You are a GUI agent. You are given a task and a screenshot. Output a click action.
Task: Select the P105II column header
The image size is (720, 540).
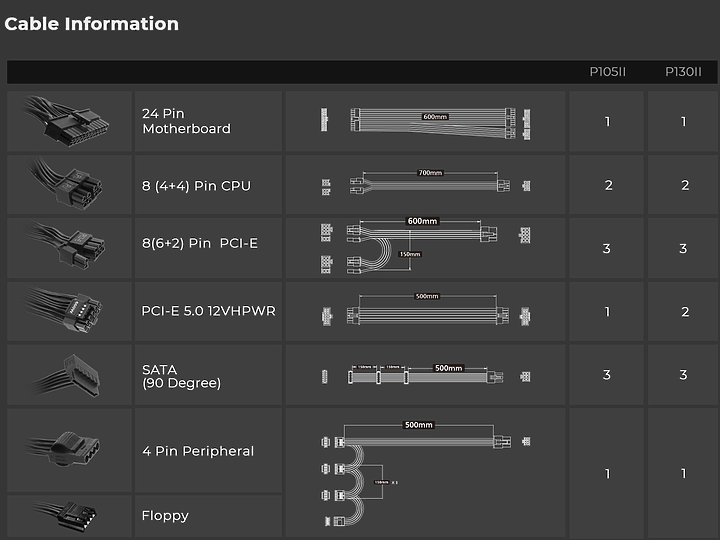click(608, 72)
